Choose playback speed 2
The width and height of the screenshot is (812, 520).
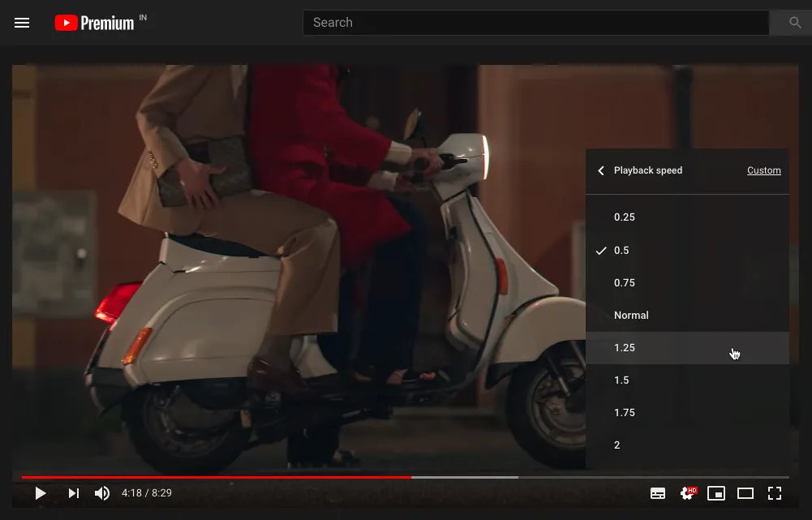(617, 445)
